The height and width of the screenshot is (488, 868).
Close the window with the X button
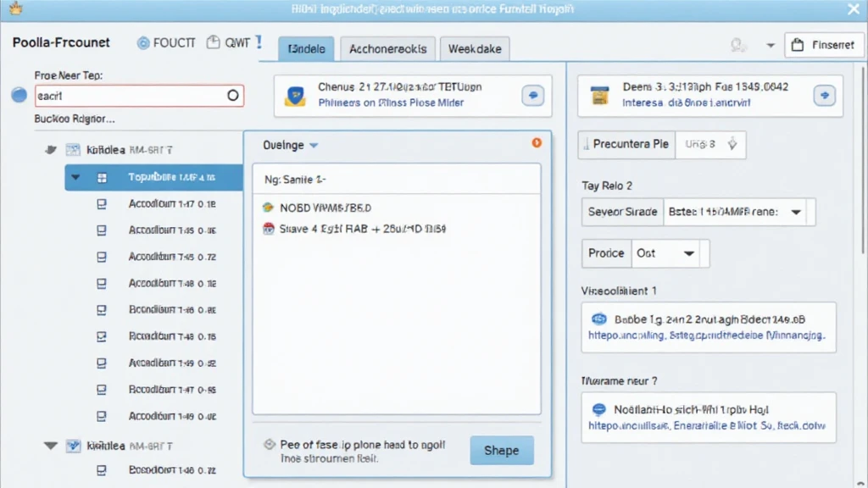click(853, 8)
